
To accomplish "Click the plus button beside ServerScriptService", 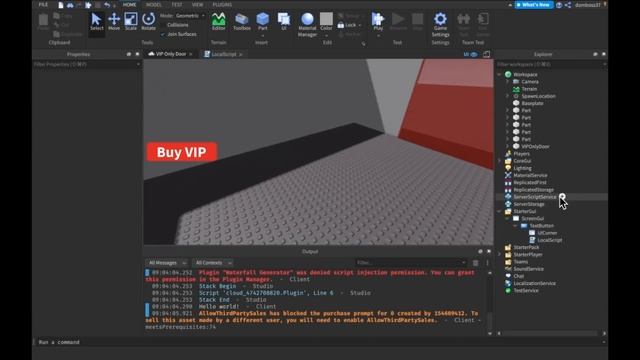I will (562, 197).
